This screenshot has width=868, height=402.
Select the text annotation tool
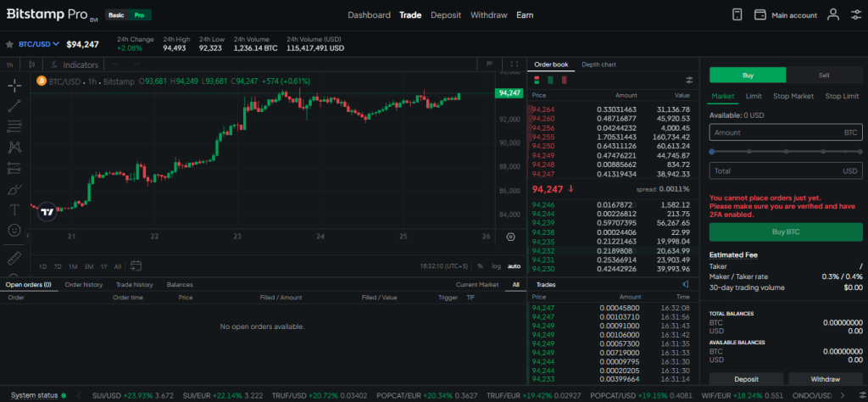point(15,209)
